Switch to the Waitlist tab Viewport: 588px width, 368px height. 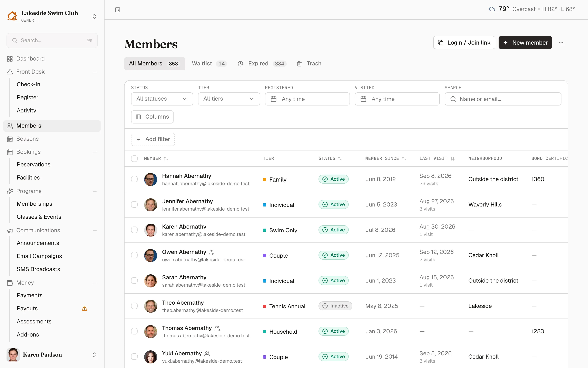(209, 64)
